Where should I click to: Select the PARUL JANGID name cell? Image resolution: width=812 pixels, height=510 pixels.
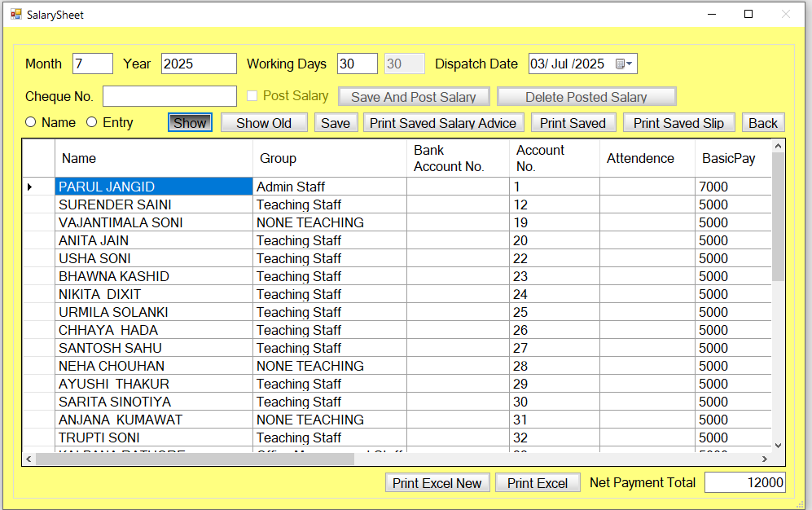(x=154, y=187)
